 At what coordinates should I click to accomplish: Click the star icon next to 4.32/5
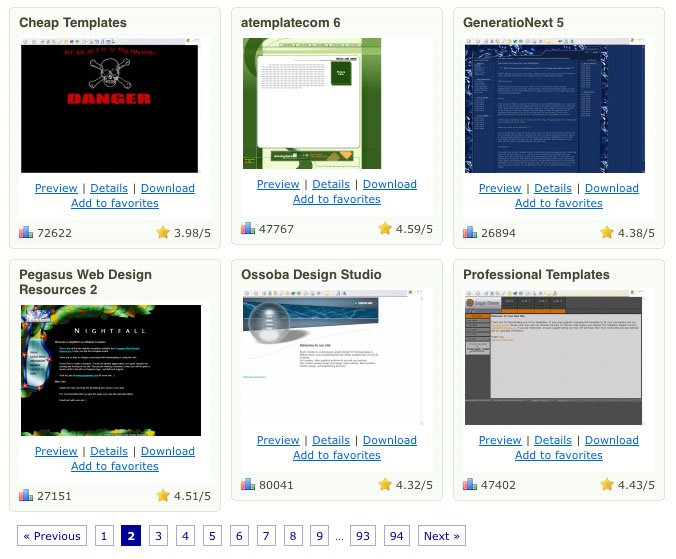pyautogui.click(x=385, y=485)
